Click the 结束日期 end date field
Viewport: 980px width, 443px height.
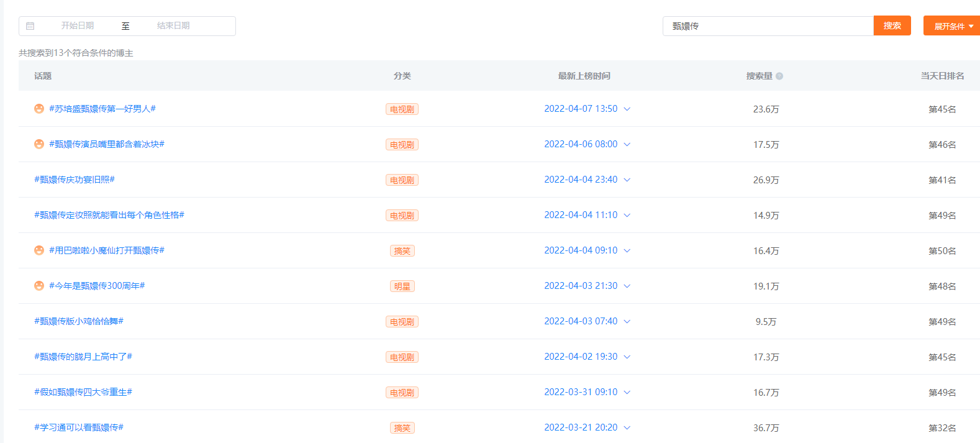point(173,25)
